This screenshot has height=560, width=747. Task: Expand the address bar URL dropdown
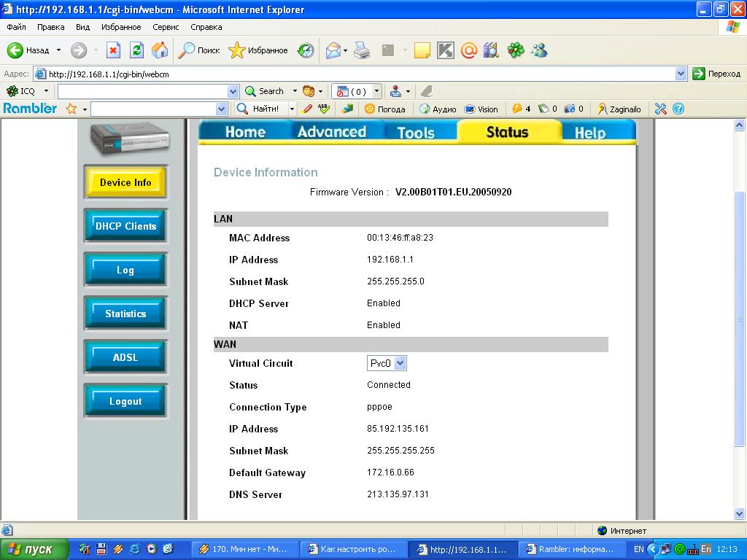[x=681, y=74]
